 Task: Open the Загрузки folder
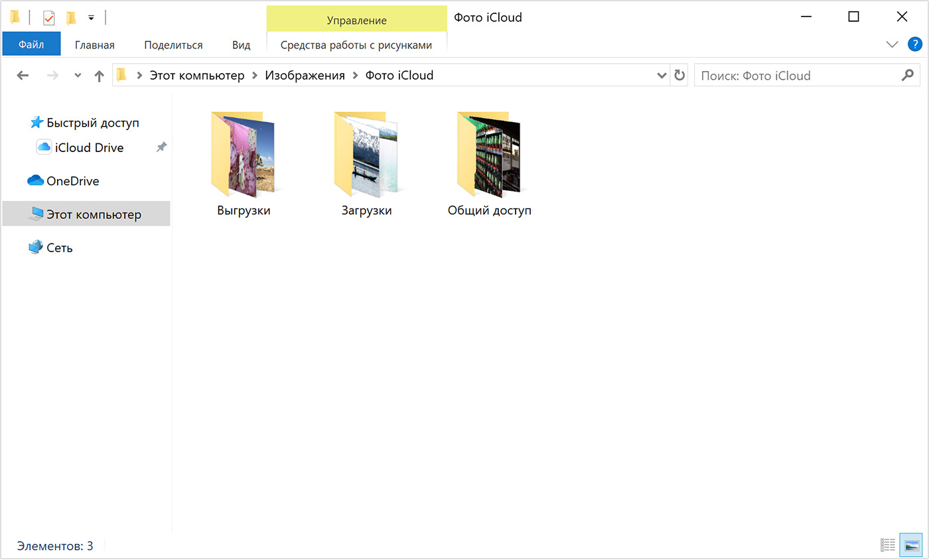pyautogui.click(x=366, y=165)
